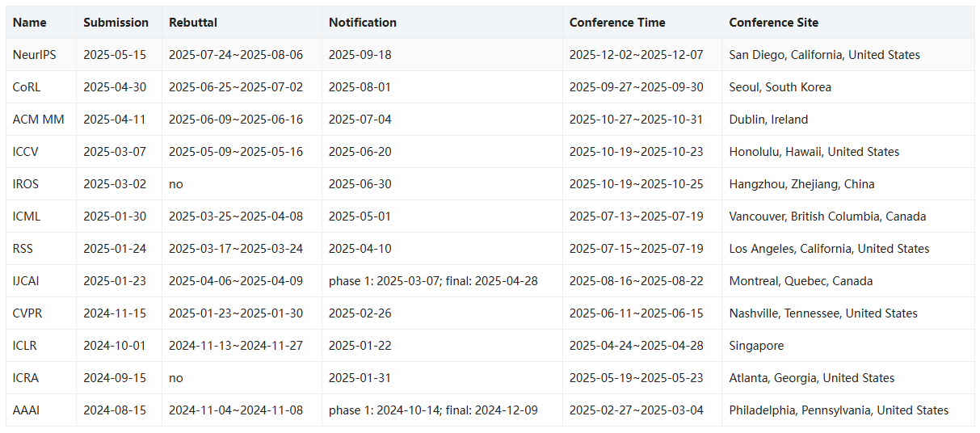Click the RSS conference time cell
This screenshot has height=433, width=980.
(636, 249)
